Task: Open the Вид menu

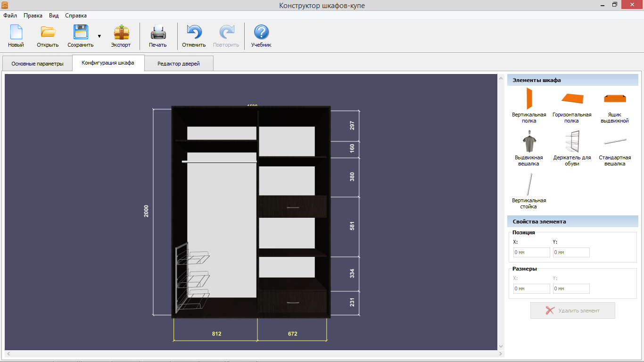Action: tap(54, 16)
